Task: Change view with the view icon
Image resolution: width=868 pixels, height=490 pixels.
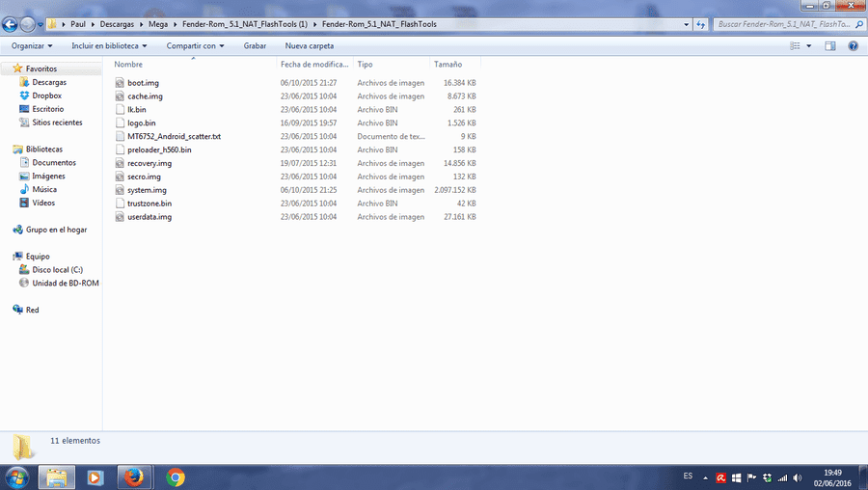Action: click(x=795, y=46)
